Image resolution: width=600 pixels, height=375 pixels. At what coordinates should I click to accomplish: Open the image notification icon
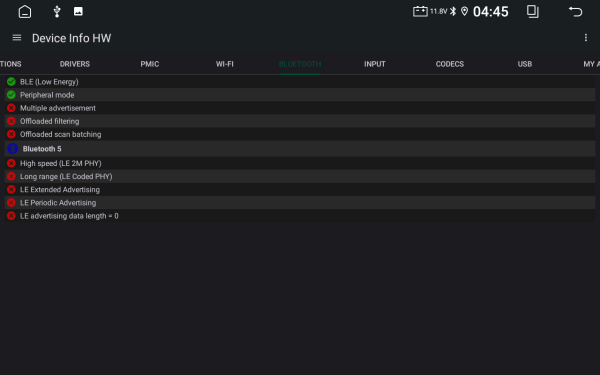pos(78,11)
